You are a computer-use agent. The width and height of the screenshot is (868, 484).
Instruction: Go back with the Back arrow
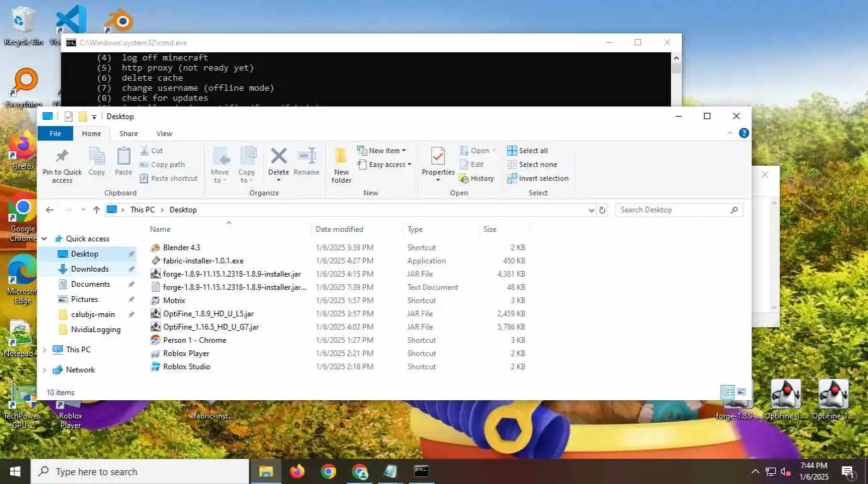point(50,210)
